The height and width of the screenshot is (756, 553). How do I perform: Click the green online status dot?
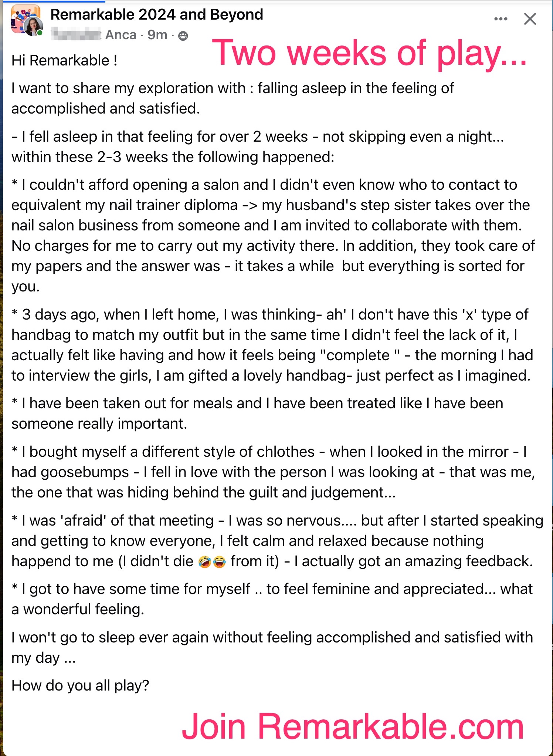(40, 33)
